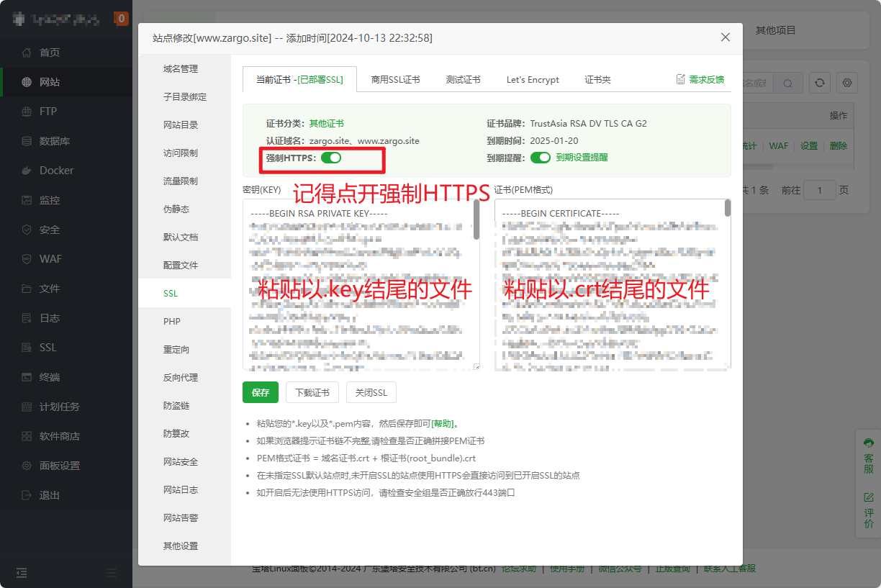Close the site modification dialog
881x588 pixels.
725,37
